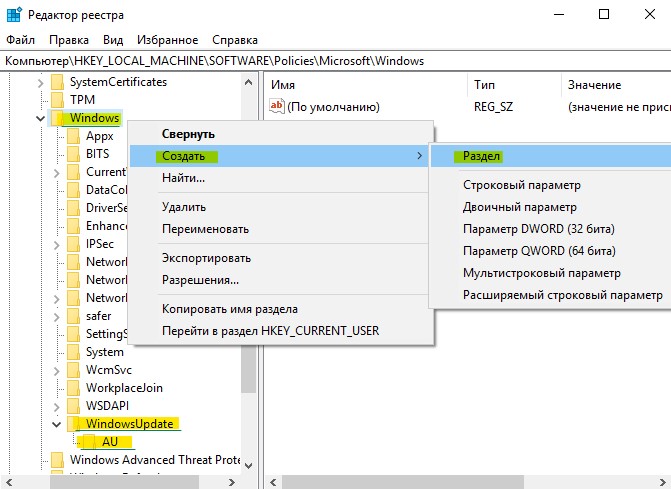
Task: Open the Создать submenu
Action: coord(281,156)
